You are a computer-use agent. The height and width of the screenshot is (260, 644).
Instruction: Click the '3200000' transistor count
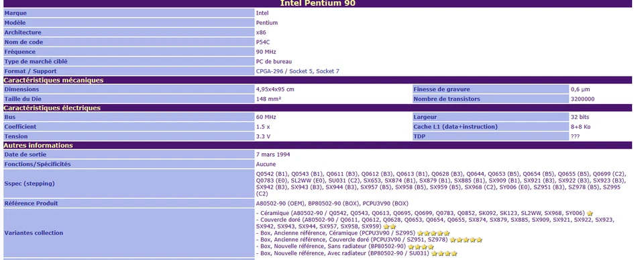pos(582,99)
